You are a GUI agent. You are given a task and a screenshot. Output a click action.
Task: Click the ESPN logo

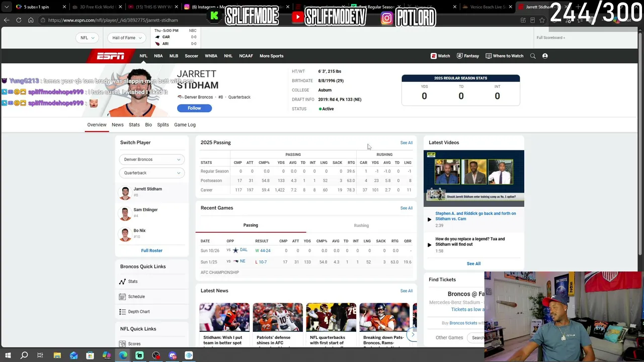tap(111, 56)
